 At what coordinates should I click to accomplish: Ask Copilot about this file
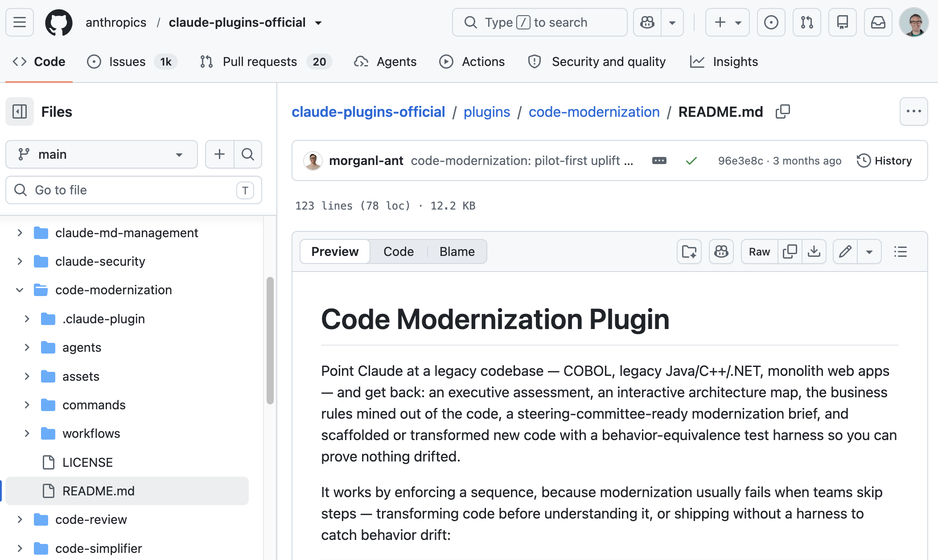721,251
